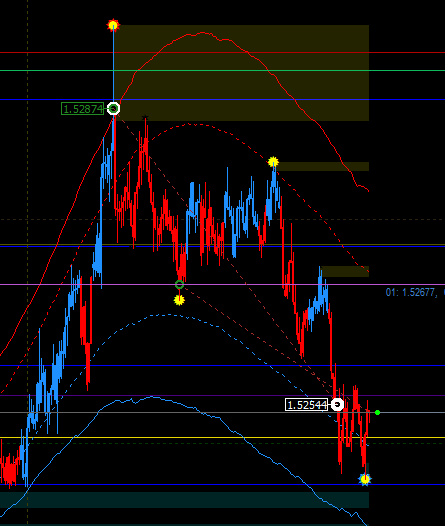Select the white circle marker at 1.52544
The image size is (445, 526).
337,405
